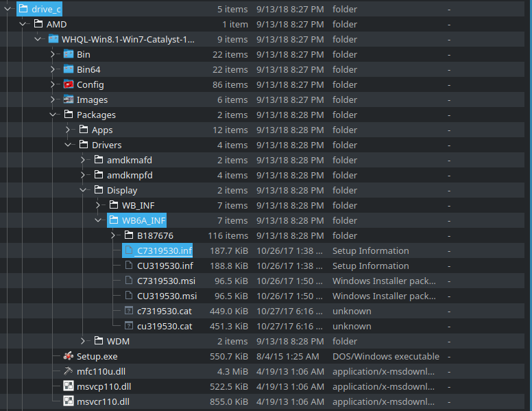Click the CU319530.inf file icon
Screen dimensions: 532x411
(x=129, y=266)
